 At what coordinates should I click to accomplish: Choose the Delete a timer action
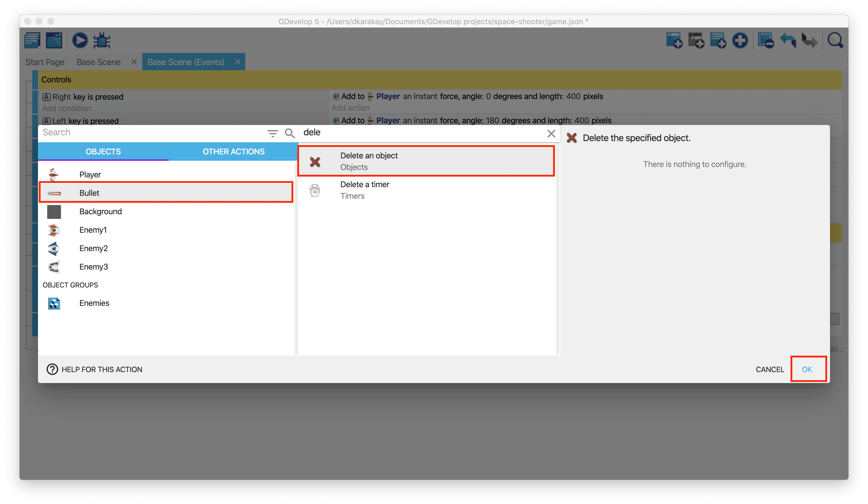coord(365,190)
